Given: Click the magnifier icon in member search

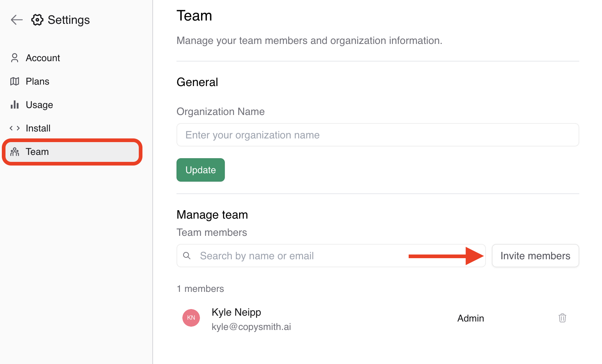Looking at the screenshot, I should pos(187,256).
